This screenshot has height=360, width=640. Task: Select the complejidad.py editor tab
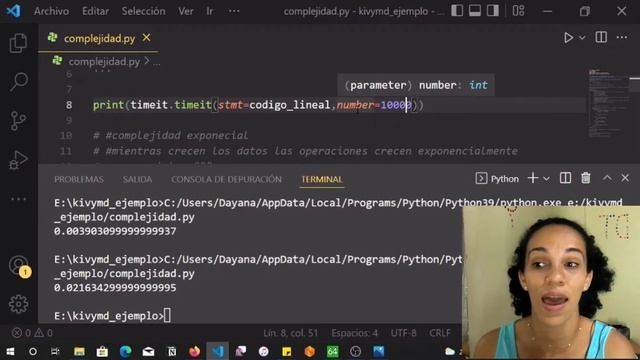(x=98, y=38)
